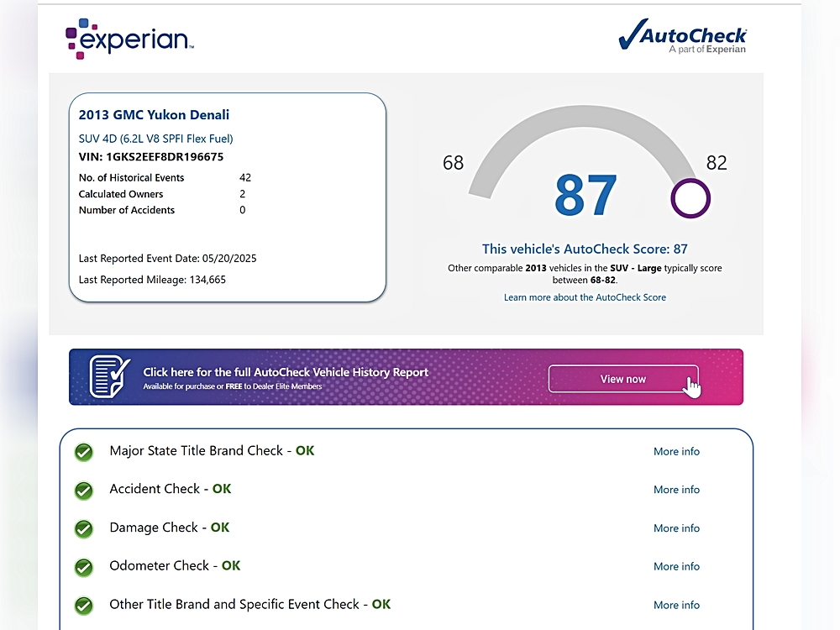Open More info for Major State Title Brand
Screen dimensions: 840x630
[x=676, y=452]
